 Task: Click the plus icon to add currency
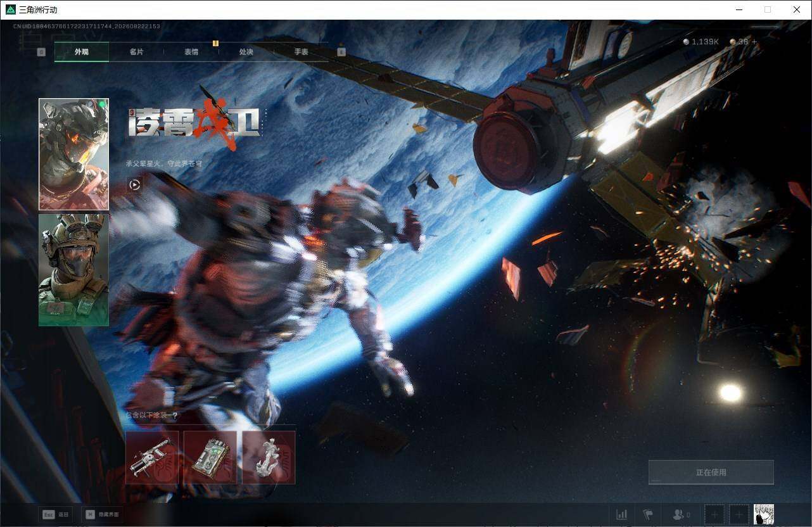(x=754, y=42)
